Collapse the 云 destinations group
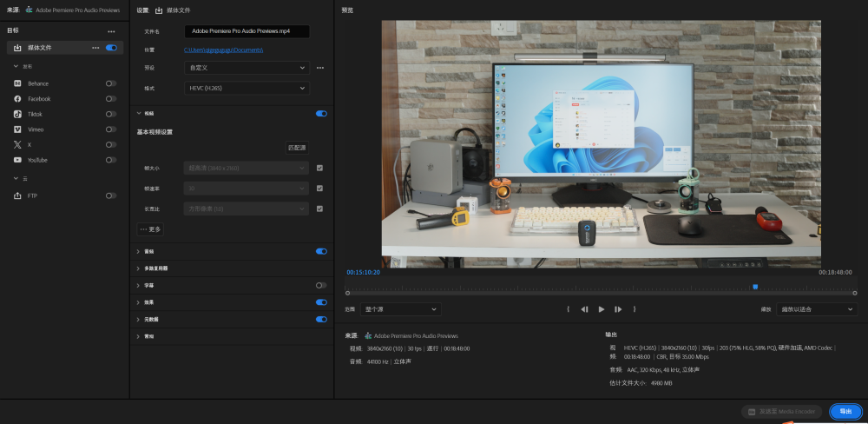868x424 pixels. pyautogui.click(x=16, y=178)
